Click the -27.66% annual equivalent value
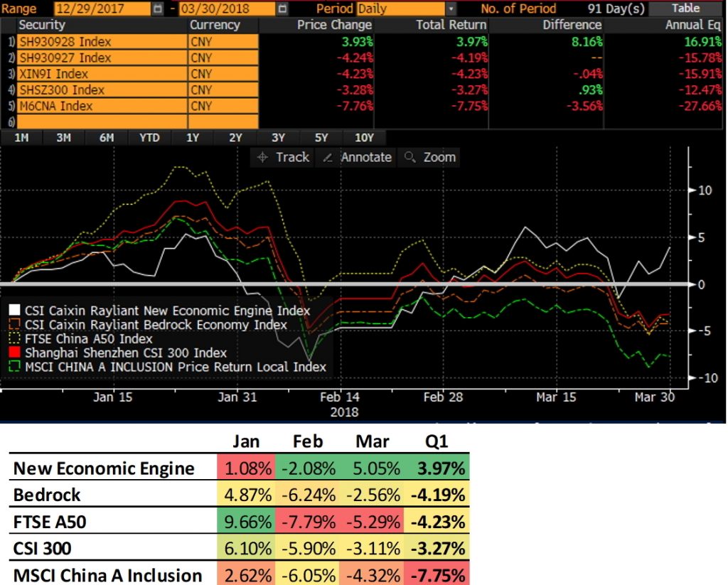The image size is (728, 585). coord(700,106)
